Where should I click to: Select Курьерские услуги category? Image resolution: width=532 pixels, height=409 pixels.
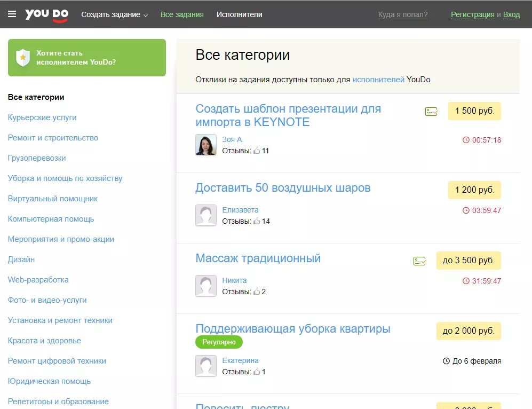[x=42, y=117]
